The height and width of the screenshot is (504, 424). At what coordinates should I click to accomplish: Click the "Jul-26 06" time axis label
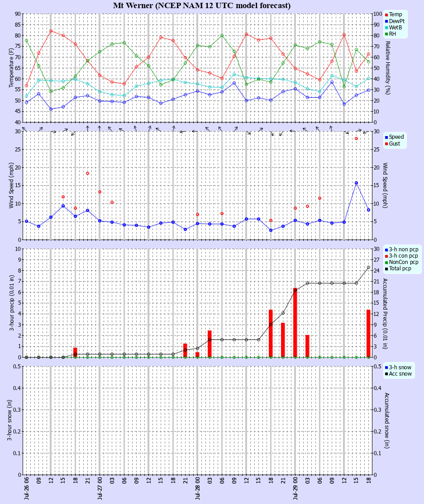click(x=26, y=489)
